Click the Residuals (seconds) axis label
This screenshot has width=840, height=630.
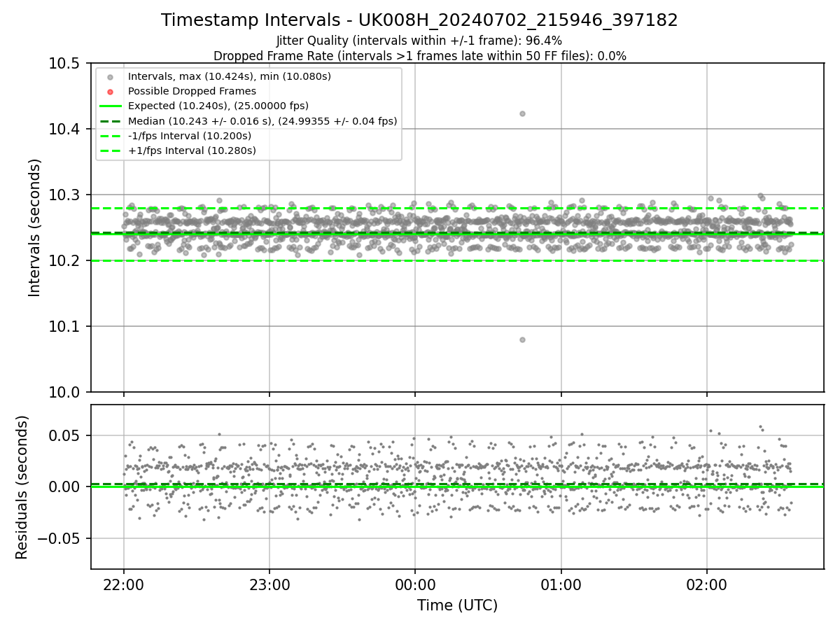(22, 487)
